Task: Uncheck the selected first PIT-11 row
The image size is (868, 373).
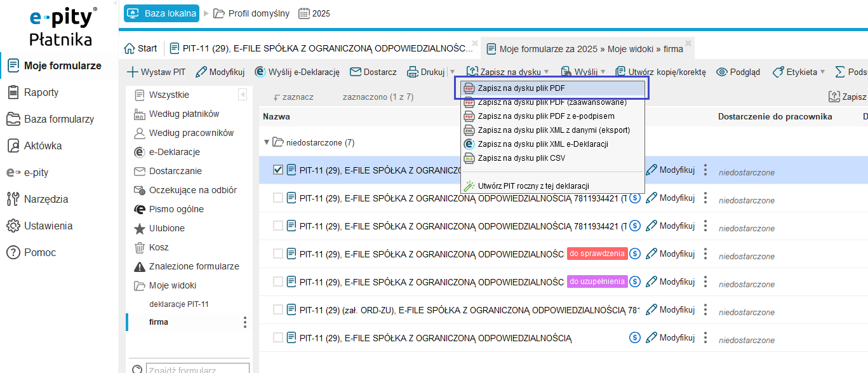Action: pyautogui.click(x=277, y=170)
